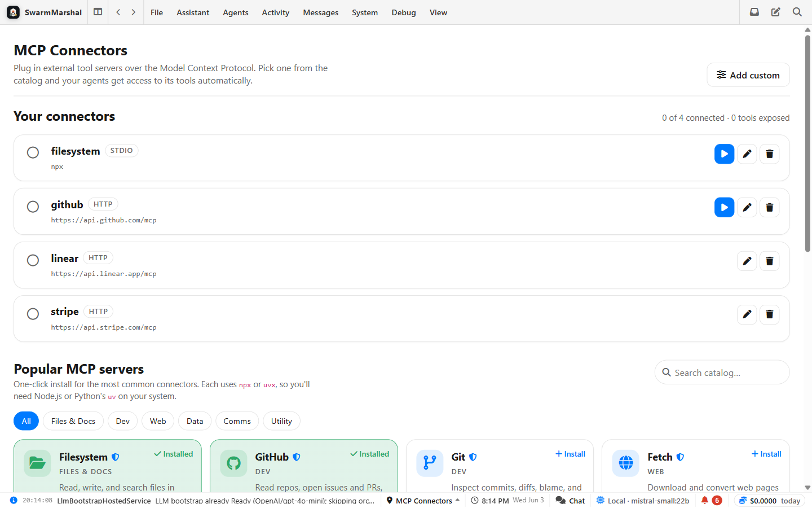Filter catalog by Web
Image resolution: width=812 pixels, height=508 pixels.
(x=158, y=421)
